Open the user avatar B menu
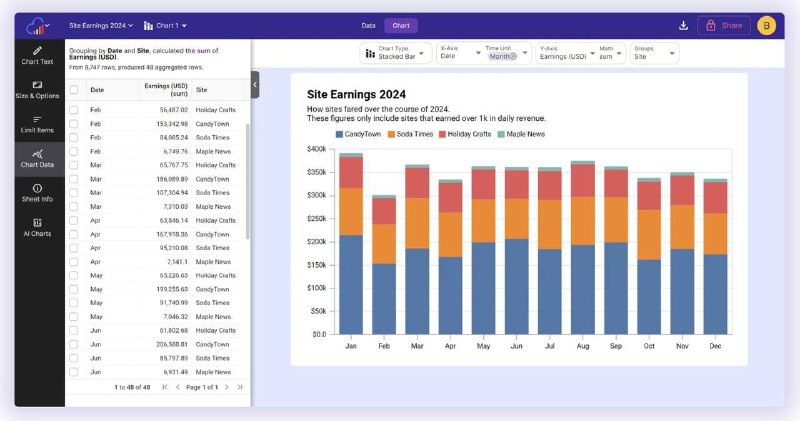The width and height of the screenshot is (800, 421). coord(766,26)
